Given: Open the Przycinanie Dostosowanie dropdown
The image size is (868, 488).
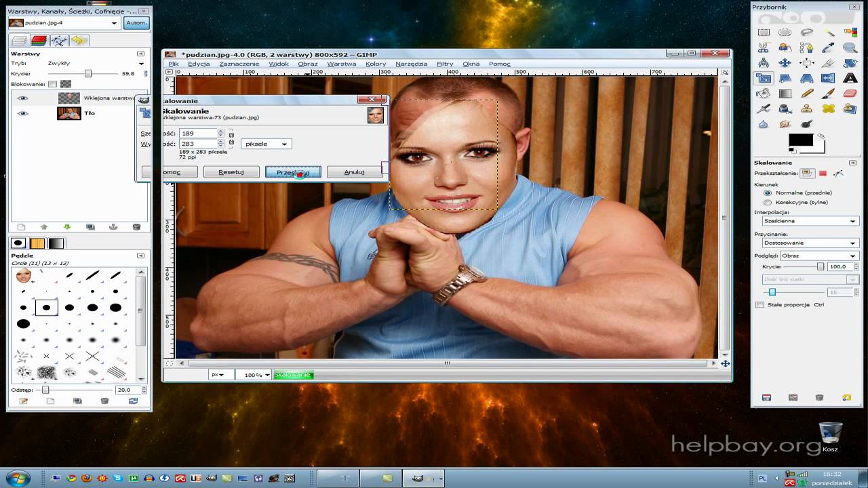Looking at the screenshot, I should (809, 243).
